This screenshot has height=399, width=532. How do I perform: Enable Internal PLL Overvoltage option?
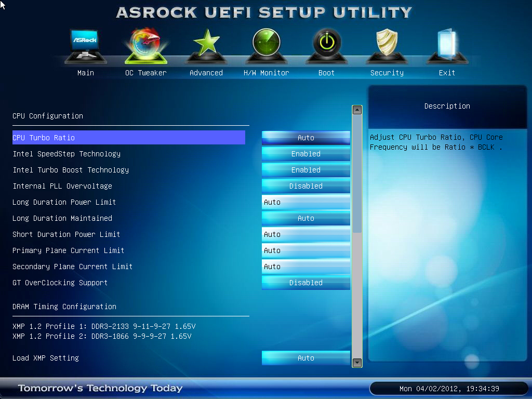[x=305, y=186]
